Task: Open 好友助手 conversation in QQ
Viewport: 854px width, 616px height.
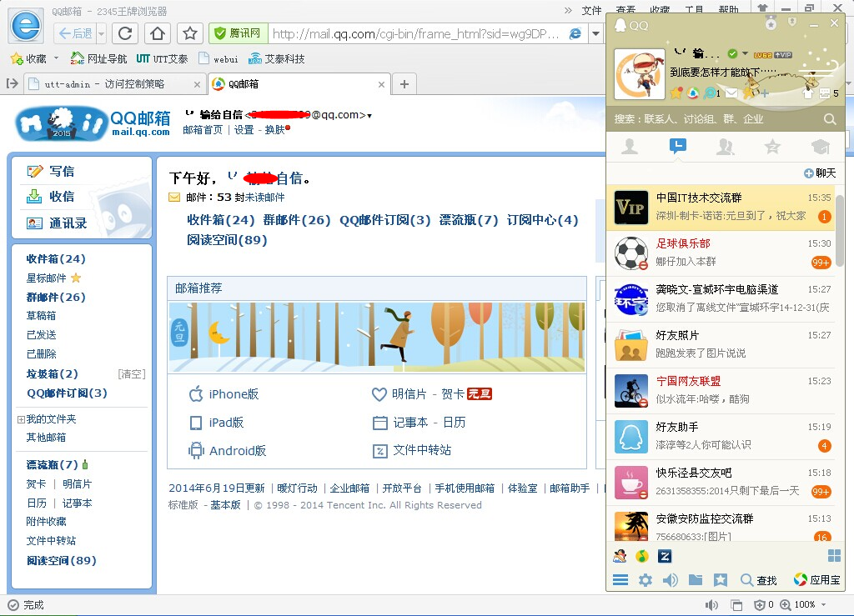Action: click(x=721, y=437)
